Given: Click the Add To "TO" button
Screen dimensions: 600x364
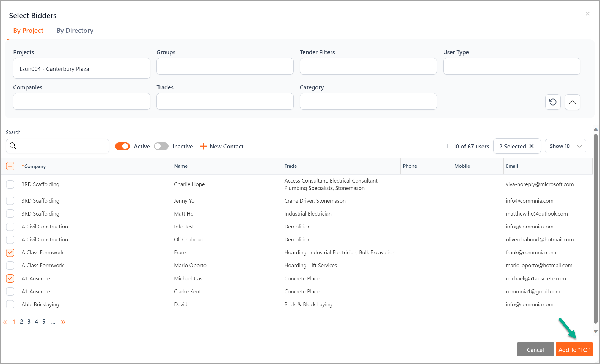Looking at the screenshot, I should (574, 349).
